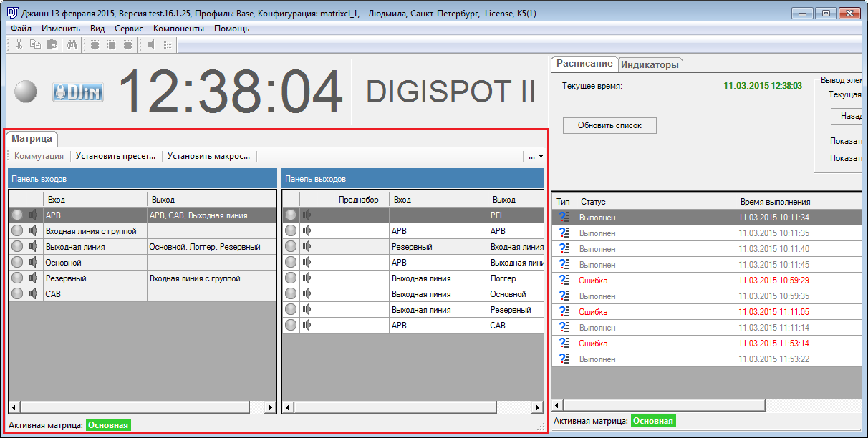Screen dimensions: 868x438
Task: Click the Copy toolbar icon
Action: (35, 44)
